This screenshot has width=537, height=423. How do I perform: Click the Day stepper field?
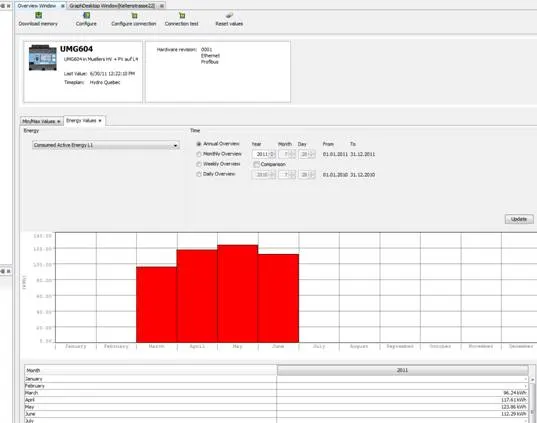pyautogui.click(x=307, y=154)
